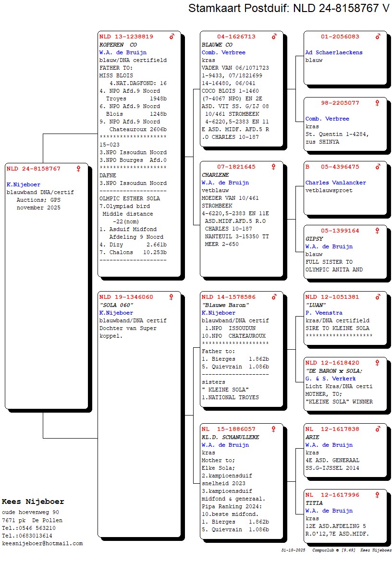The height and width of the screenshot is (563, 392).
Task: Select the male symbol beside B 05-4396475
Action: pos(378,167)
